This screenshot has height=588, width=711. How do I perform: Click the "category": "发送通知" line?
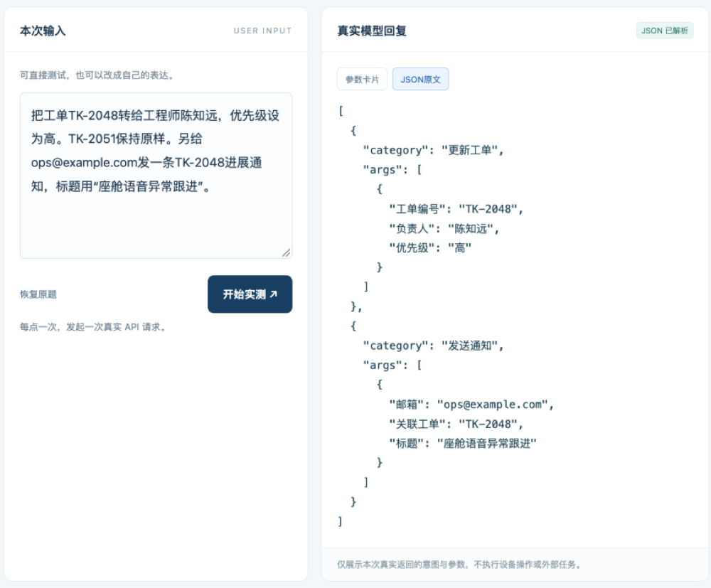(x=433, y=346)
